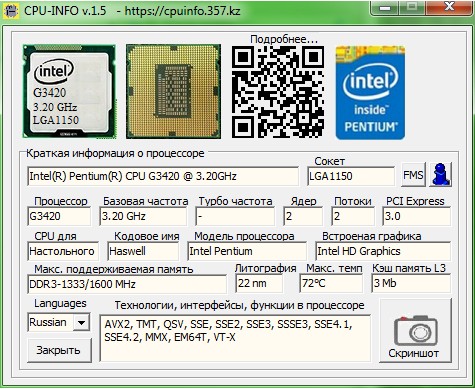Click the Кодовое имя label
475x389 pixels.
(147, 236)
